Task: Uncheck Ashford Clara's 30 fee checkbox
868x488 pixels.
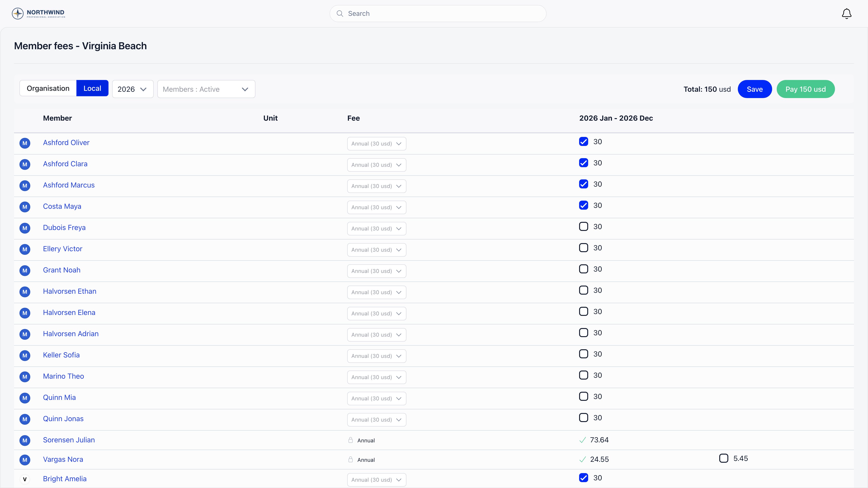Action: (584, 163)
